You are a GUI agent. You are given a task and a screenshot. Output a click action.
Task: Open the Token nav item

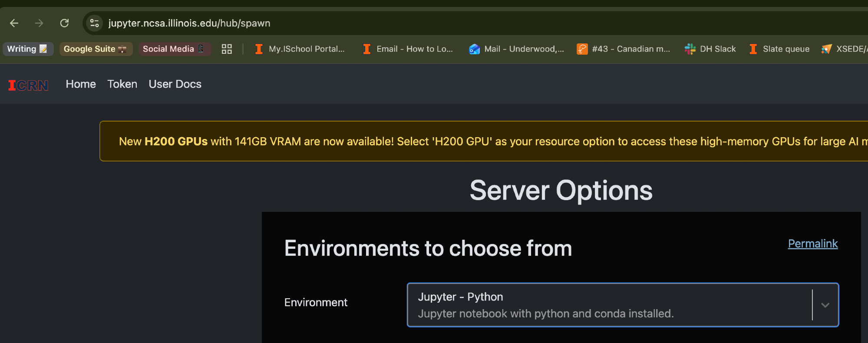[122, 84]
